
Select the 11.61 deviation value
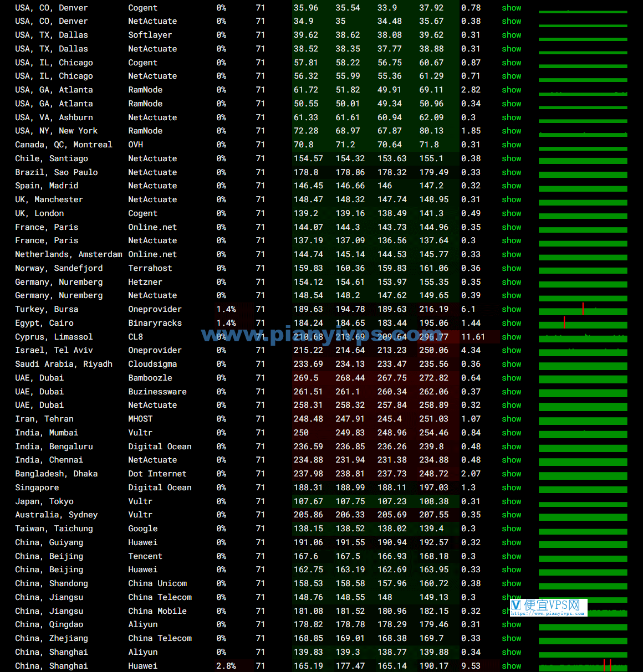point(473,337)
